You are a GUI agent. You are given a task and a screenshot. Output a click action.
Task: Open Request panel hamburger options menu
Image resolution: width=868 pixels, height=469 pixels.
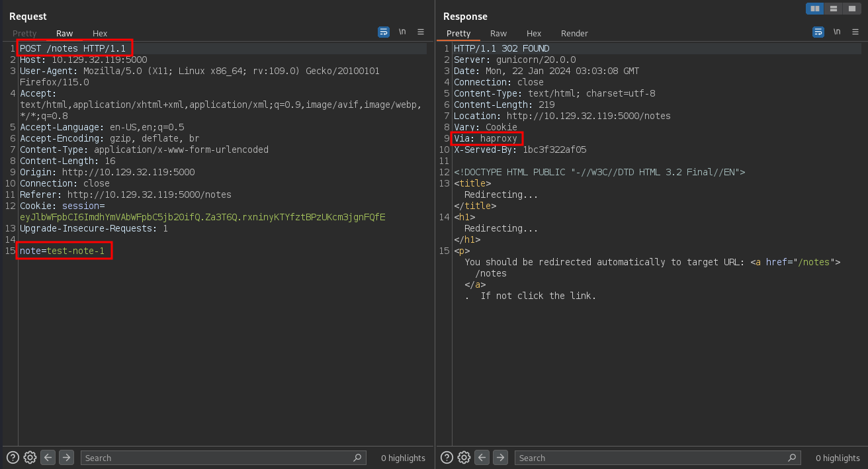pyautogui.click(x=421, y=32)
